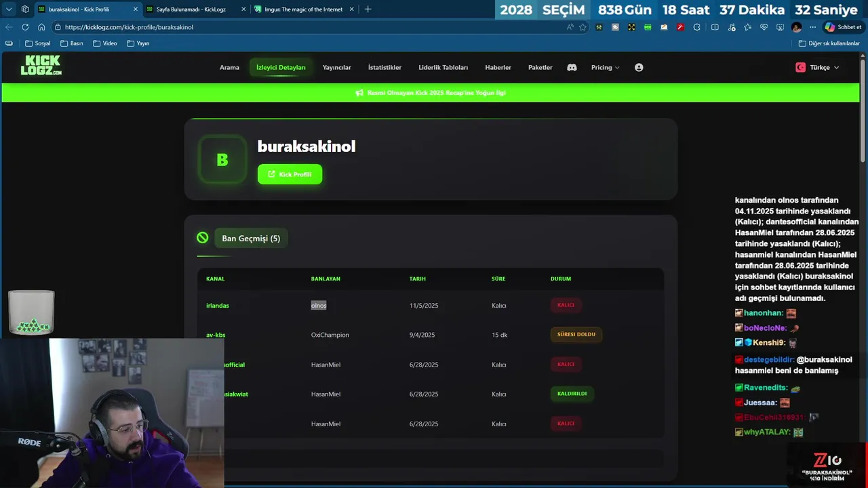Click the Sohbet et Copilot button
This screenshot has width=868, height=488.
point(843,27)
